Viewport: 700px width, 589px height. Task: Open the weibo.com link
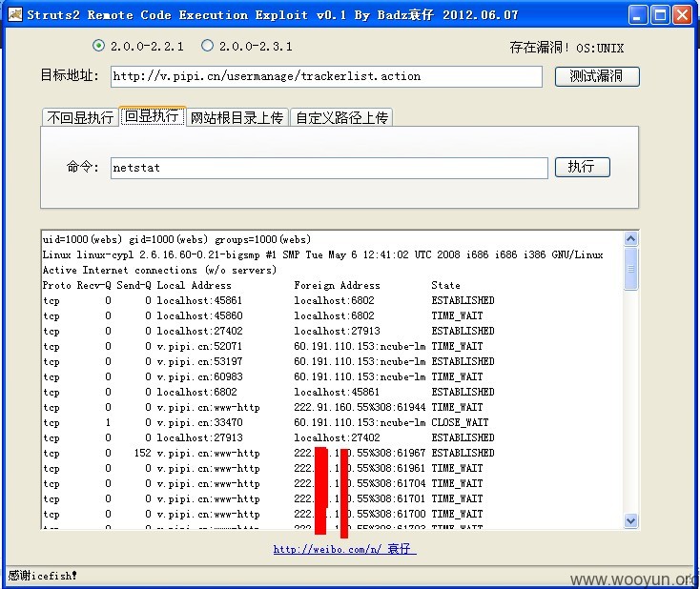point(344,549)
